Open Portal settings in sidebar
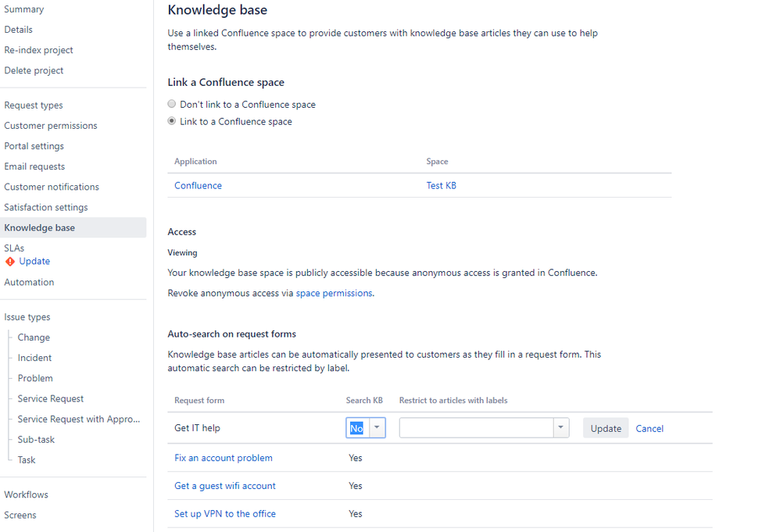This screenshot has width=780, height=532. [x=34, y=146]
